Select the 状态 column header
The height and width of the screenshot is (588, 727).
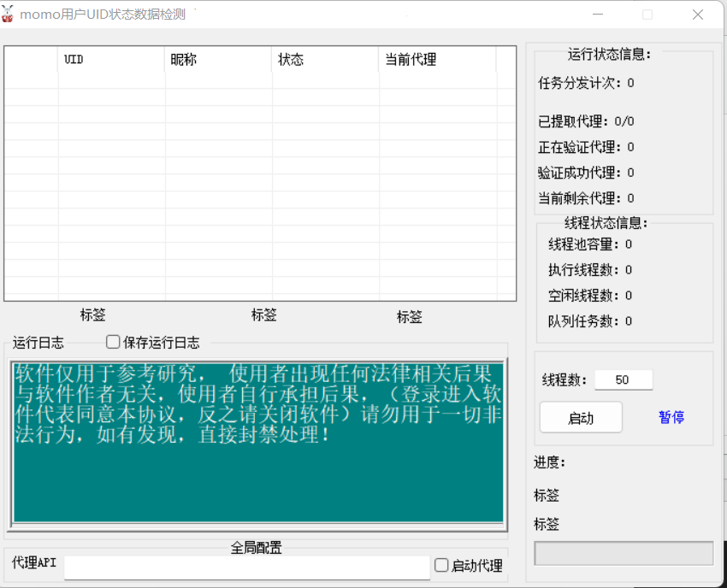325,60
